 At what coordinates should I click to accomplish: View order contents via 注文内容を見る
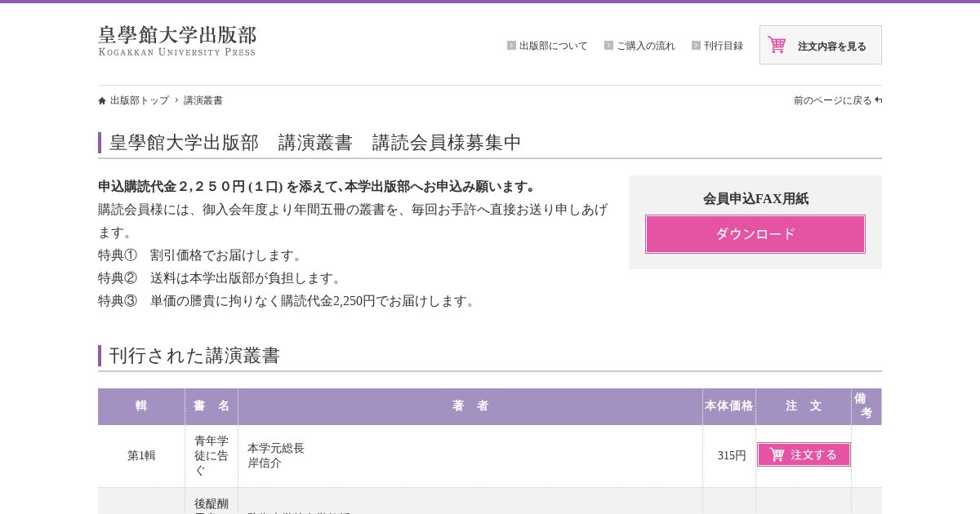821,45
